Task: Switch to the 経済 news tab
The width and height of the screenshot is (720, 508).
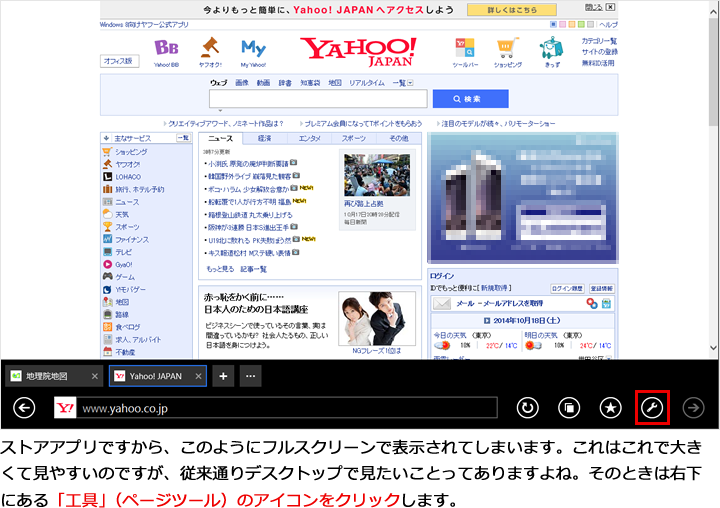Action: (265, 138)
